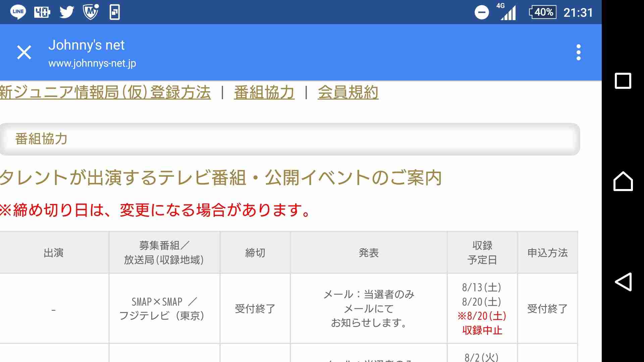Tap the SMAP×SMAP フジテレビ cell
The height and width of the screenshot is (362, 644).
(164, 309)
